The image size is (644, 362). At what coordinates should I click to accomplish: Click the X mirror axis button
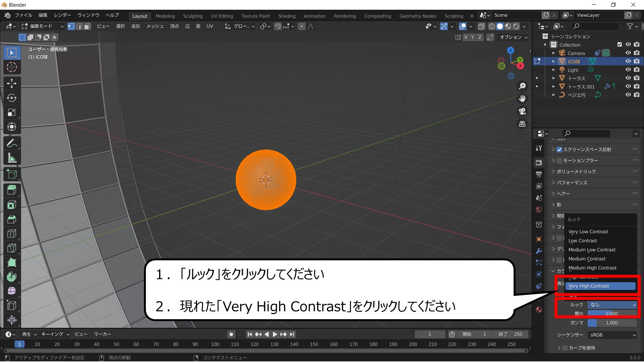point(466,37)
